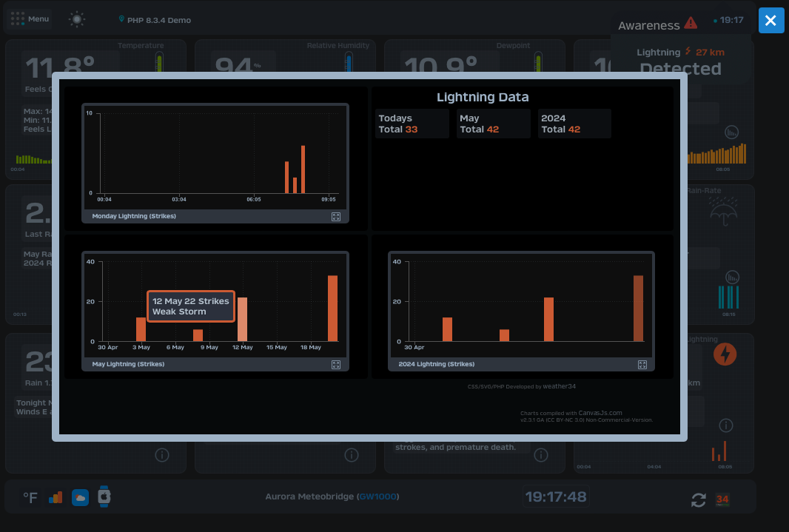The image size is (789, 532).
Task: Expand the Monday Lightning chart fullscreen
Action: click(336, 217)
